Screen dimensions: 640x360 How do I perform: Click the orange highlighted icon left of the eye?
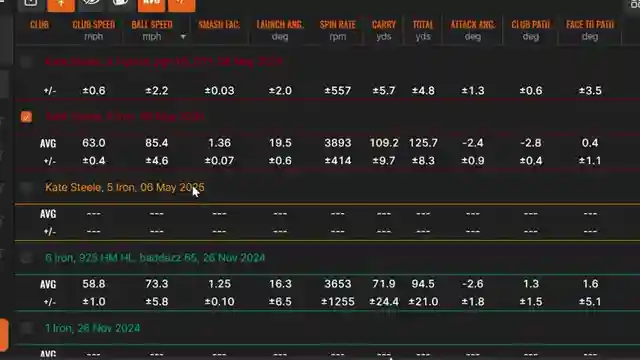click(61, 4)
